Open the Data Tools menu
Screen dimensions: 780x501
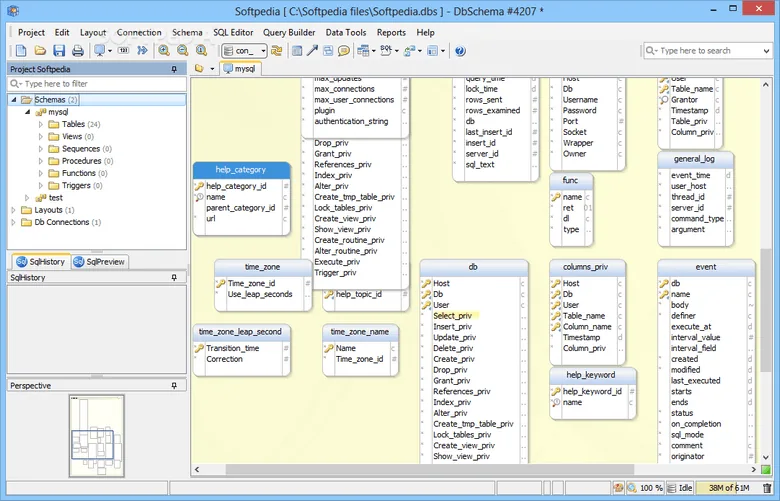pyautogui.click(x=346, y=32)
